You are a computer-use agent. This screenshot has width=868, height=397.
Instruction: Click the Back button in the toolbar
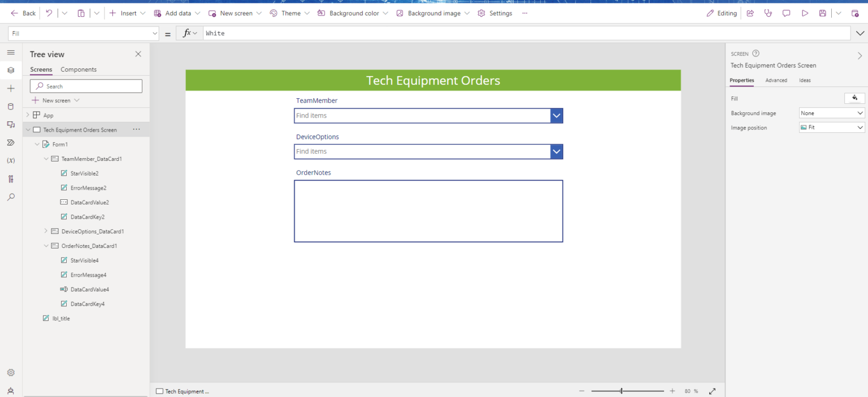pyautogui.click(x=23, y=12)
